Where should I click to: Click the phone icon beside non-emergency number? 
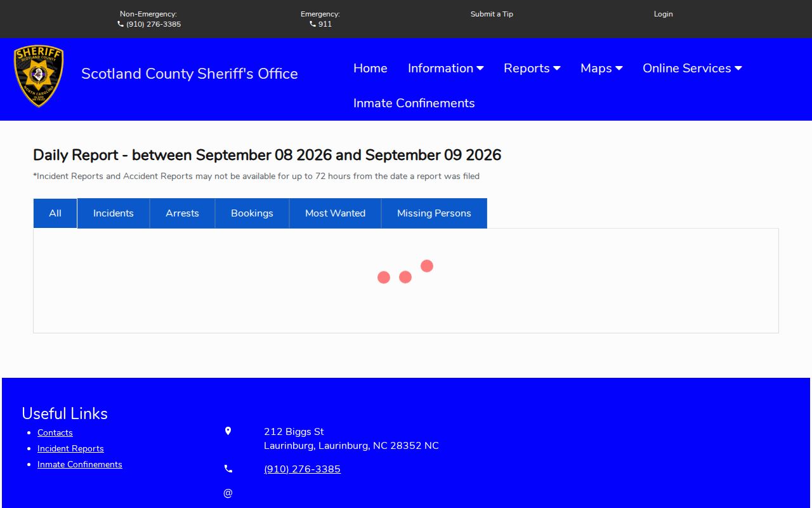(x=121, y=24)
